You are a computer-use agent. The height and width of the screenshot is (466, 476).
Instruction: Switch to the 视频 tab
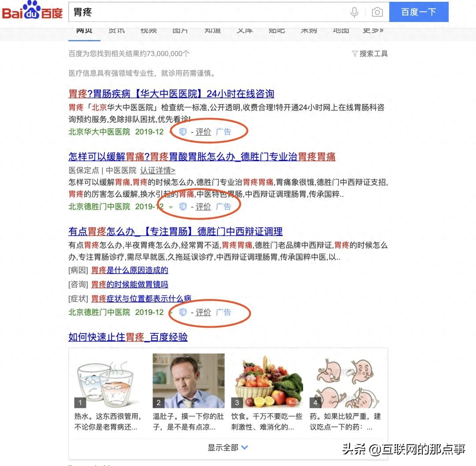click(x=149, y=30)
